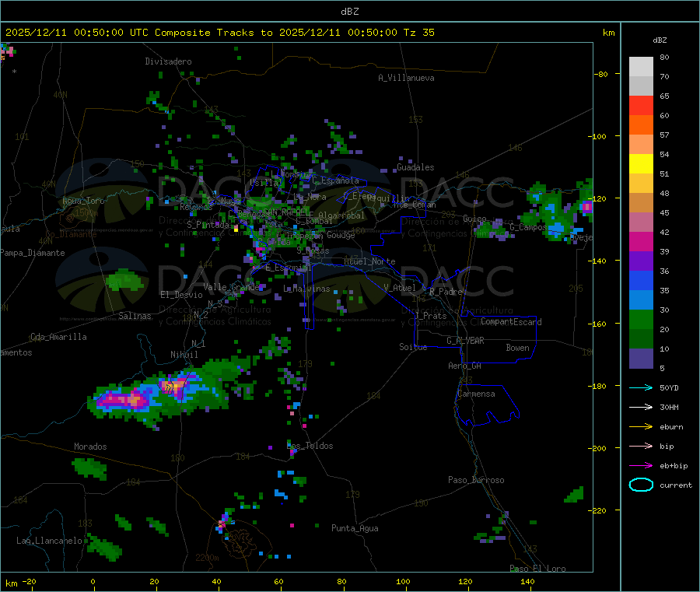
Task: Click the white 30HM arrow legend icon
Action: tap(641, 407)
